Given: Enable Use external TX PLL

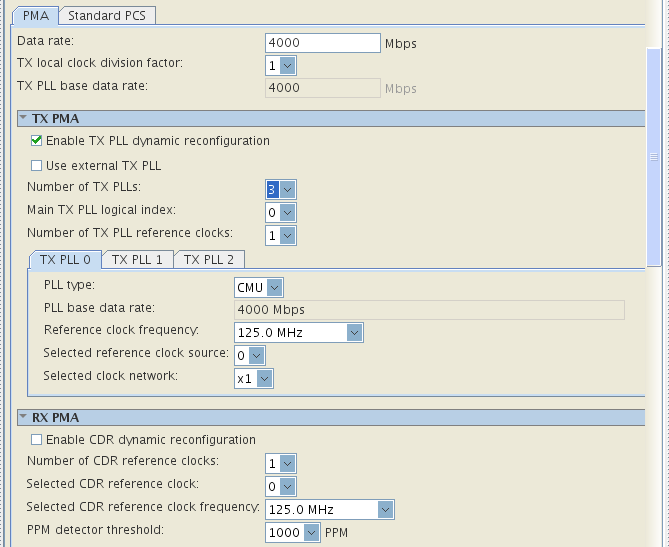Looking at the screenshot, I should (37, 165).
